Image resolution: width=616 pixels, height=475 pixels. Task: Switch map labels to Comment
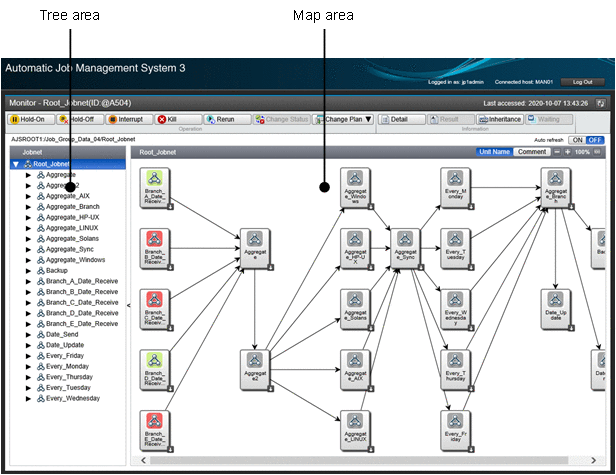click(531, 152)
